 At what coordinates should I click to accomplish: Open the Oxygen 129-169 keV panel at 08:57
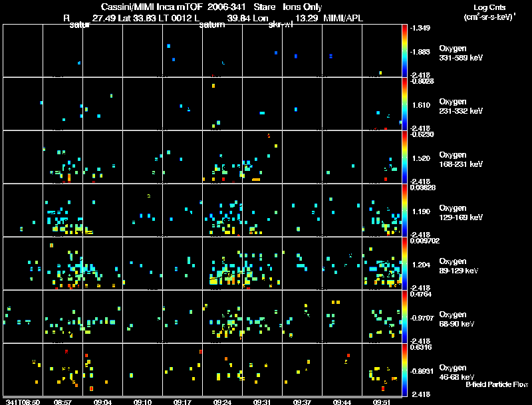(x=63, y=210)
